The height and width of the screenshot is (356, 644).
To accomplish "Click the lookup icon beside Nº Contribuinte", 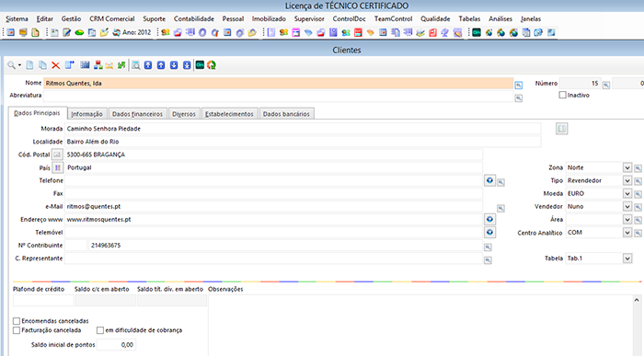I will [488, 247].
